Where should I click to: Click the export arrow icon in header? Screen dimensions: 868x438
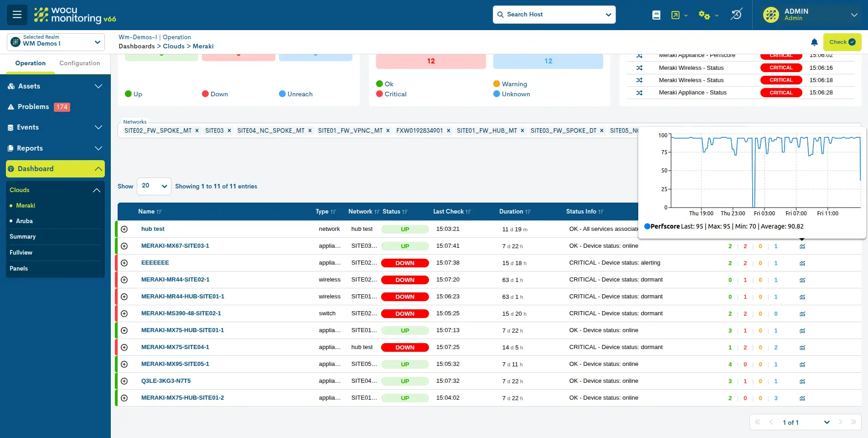[x=676, y=15]
